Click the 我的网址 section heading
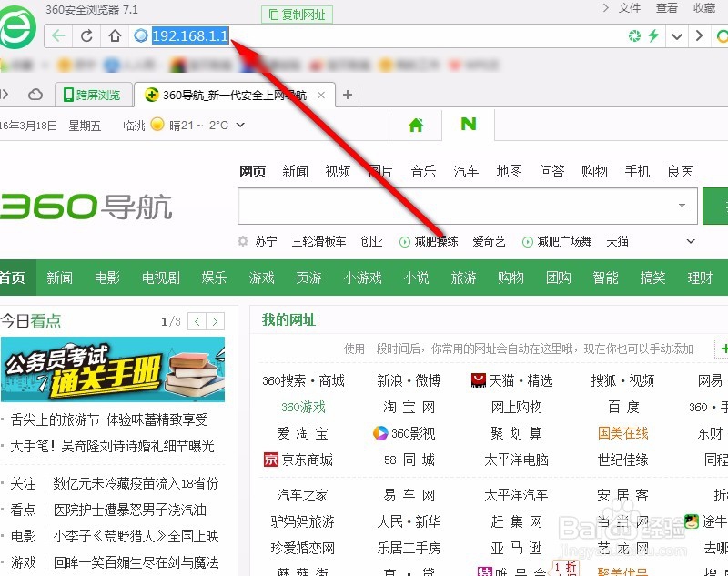728x576 pixels. [288, 319]
